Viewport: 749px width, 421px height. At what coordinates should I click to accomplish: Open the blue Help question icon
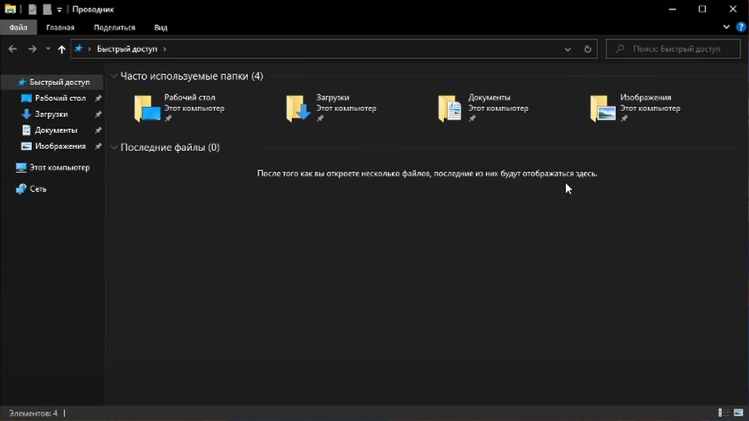click(741, 27)
